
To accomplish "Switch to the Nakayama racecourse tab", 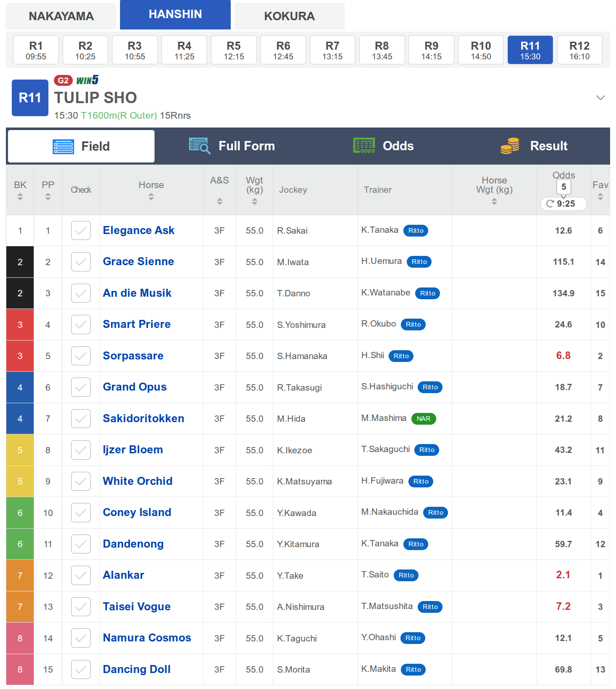I will 61,16.
